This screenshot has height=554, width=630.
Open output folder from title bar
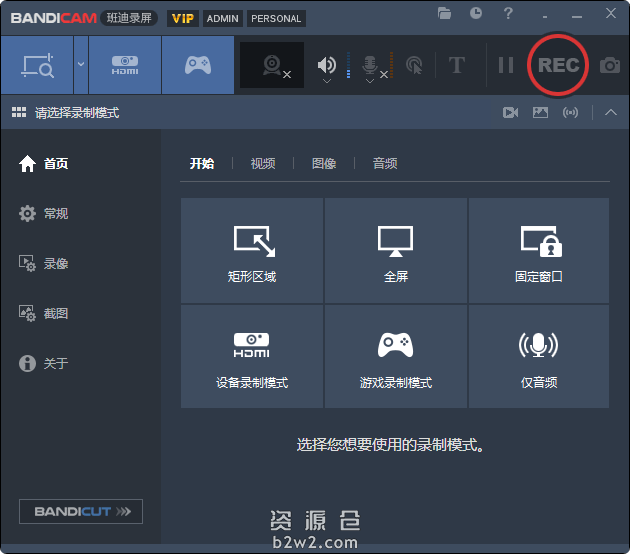pyautogui.click(x=445, y=14)
